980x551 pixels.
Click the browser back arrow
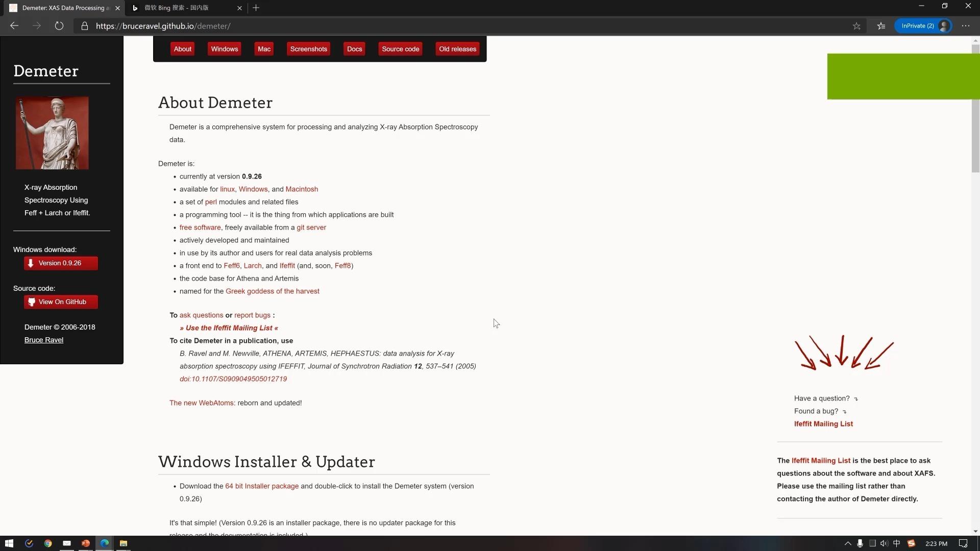(x=14, y=26)
